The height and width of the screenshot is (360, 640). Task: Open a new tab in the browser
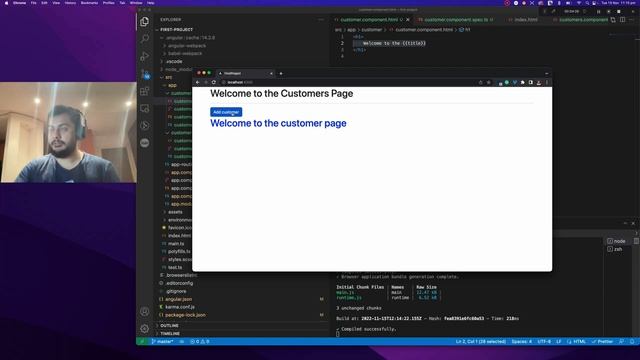tap(281, 73)
